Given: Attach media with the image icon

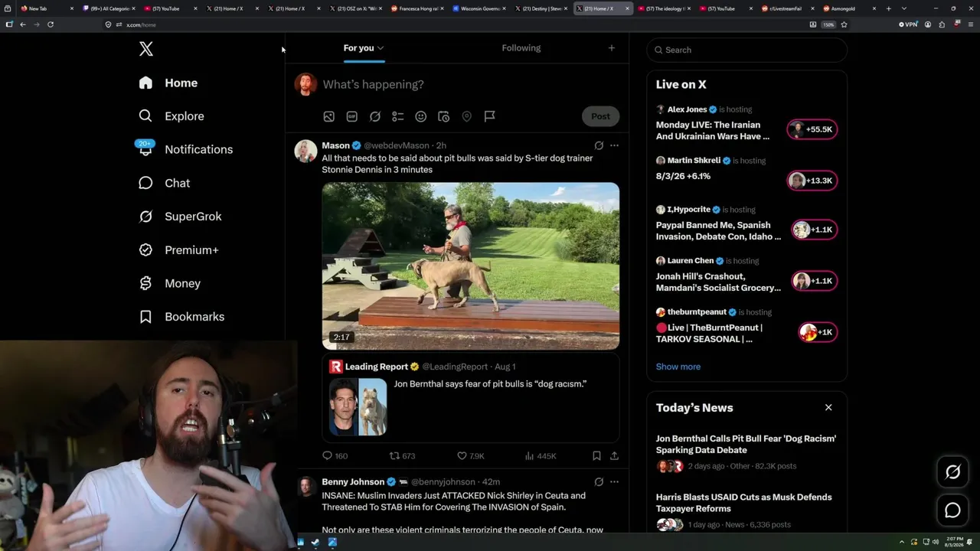Looking at the screenshot, I should click(328, 116).
